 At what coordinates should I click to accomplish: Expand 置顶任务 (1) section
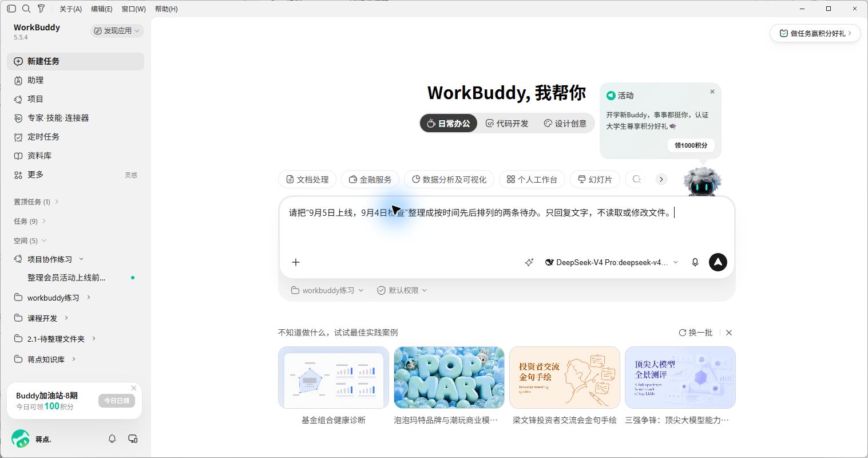click(36, 202)
